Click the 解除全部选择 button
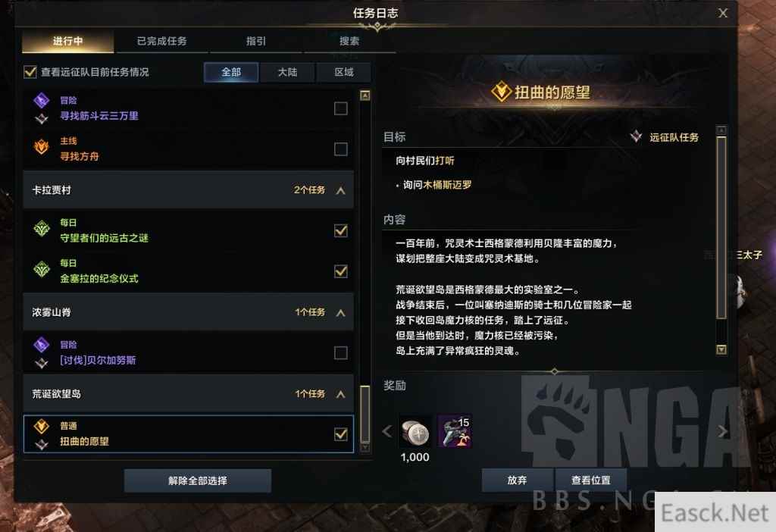 [x=198, y=480]
